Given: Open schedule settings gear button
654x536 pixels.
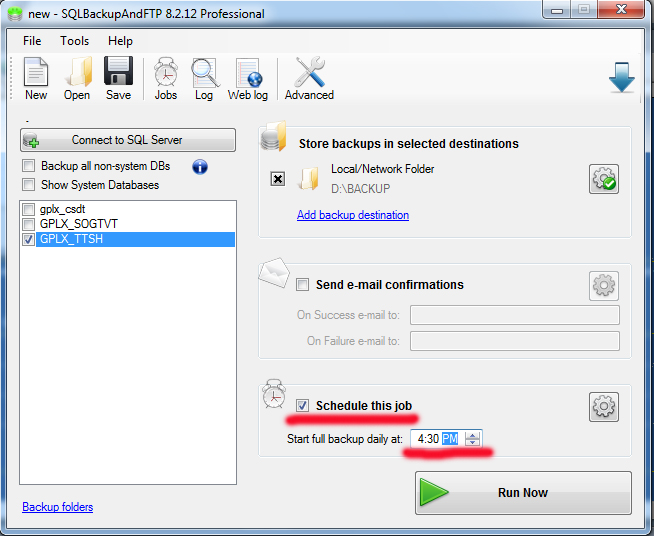Looking at the screenshot, I should (x=604, y=407).
